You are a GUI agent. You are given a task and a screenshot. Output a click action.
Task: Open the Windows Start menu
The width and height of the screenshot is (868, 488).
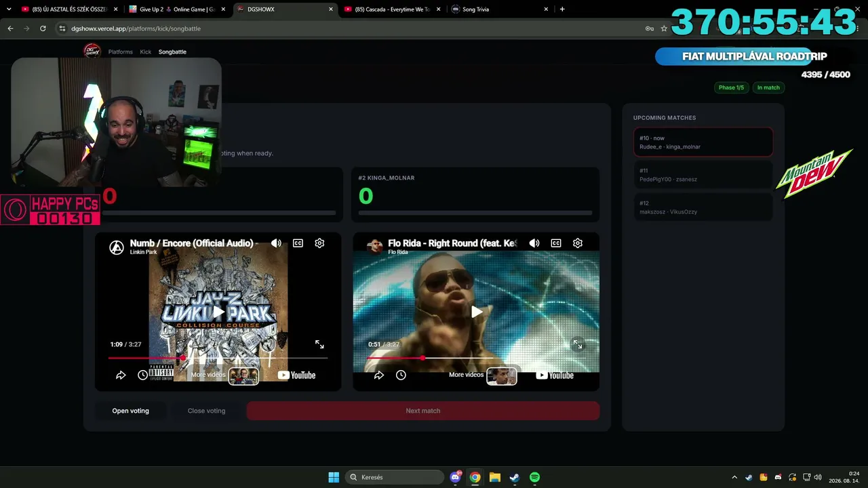(x=334, y=477)
